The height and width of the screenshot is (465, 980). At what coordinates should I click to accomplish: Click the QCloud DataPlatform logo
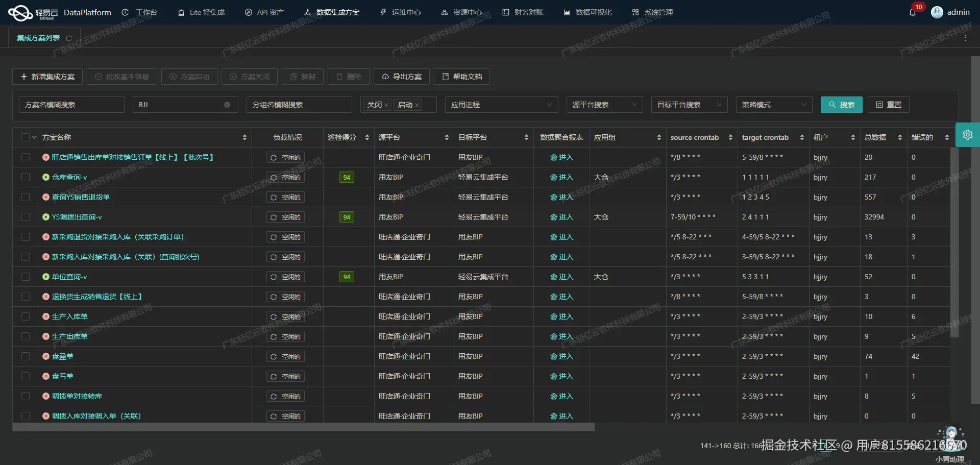(x=20, y=12)
